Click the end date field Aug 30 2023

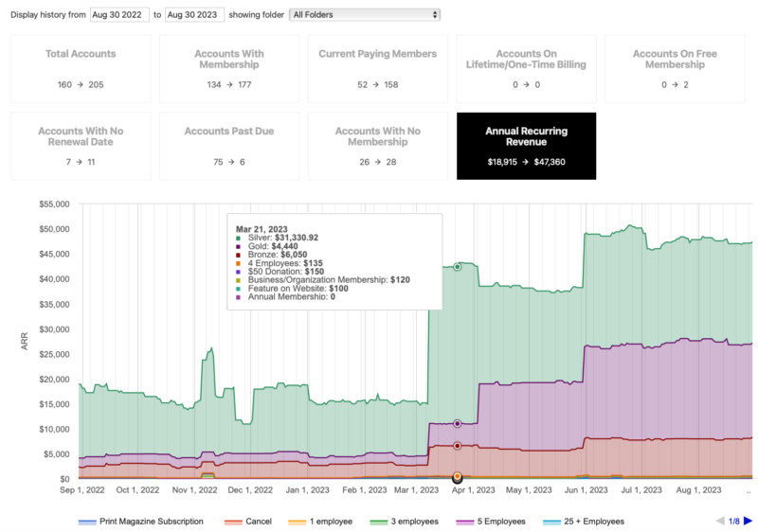pos(196,14)
